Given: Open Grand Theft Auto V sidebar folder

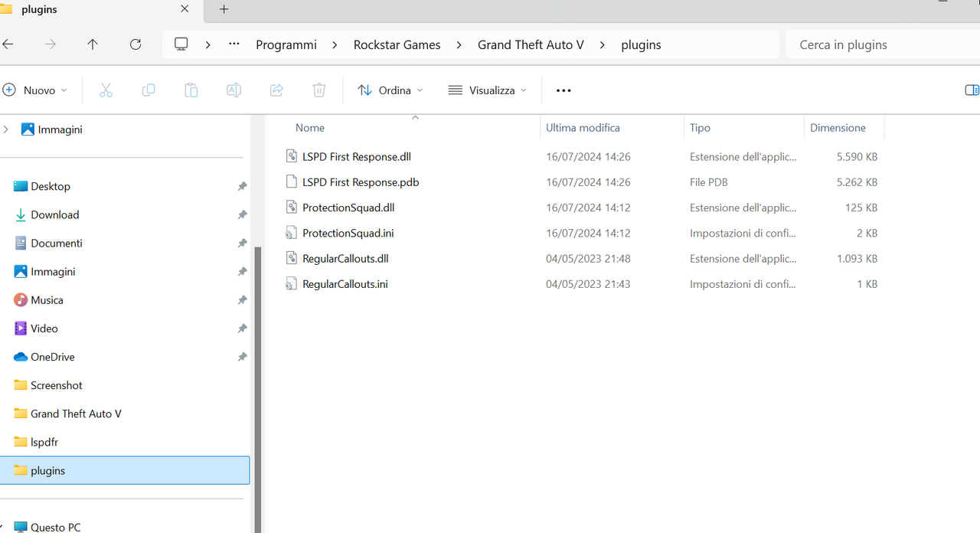Looking at the screenshot, I should pyautogui.click(x=76, y=413).
